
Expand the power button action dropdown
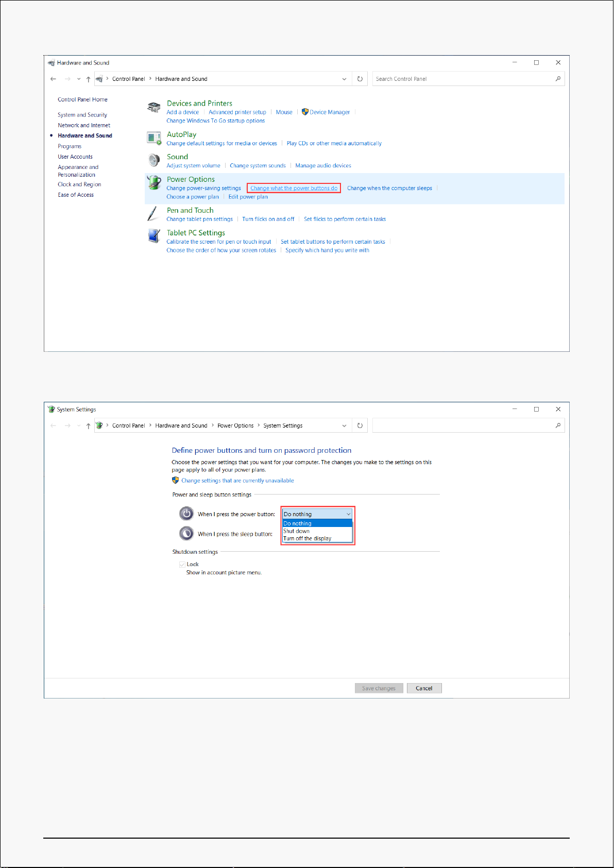348,514
